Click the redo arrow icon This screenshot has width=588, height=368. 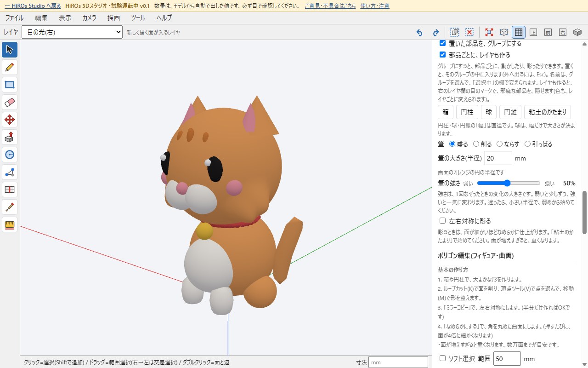436,32
